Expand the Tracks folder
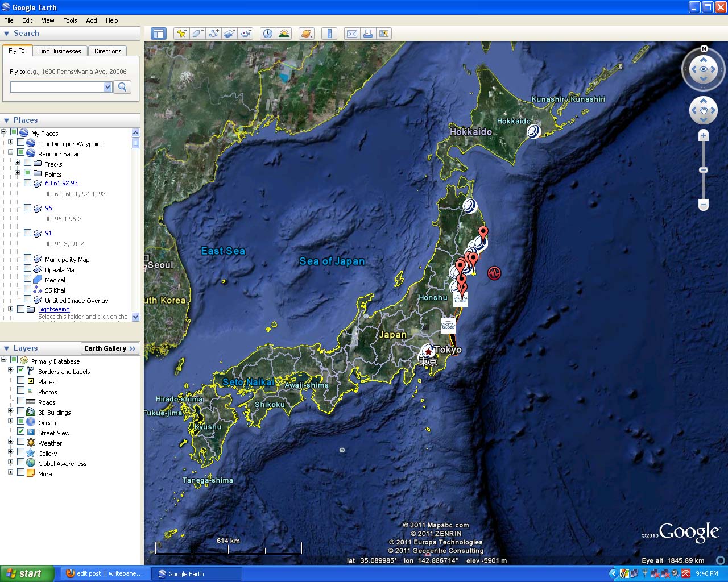Viewport: 728px width, 582px height. (17, 163)
